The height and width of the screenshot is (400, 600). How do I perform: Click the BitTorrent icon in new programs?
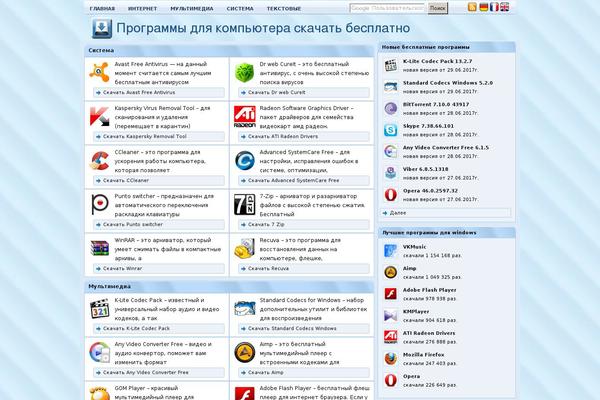(x=390, y=109)
